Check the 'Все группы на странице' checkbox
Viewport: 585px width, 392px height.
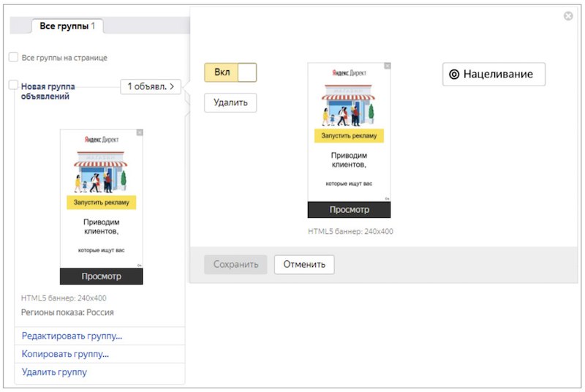coord(13,57)
